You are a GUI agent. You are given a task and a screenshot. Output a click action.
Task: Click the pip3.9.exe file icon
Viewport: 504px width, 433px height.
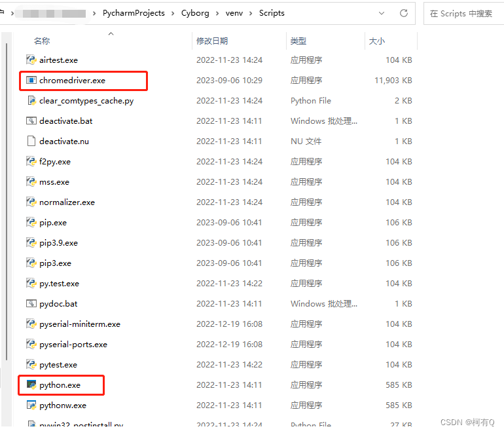pyautogui.click(x=31, y=242)
